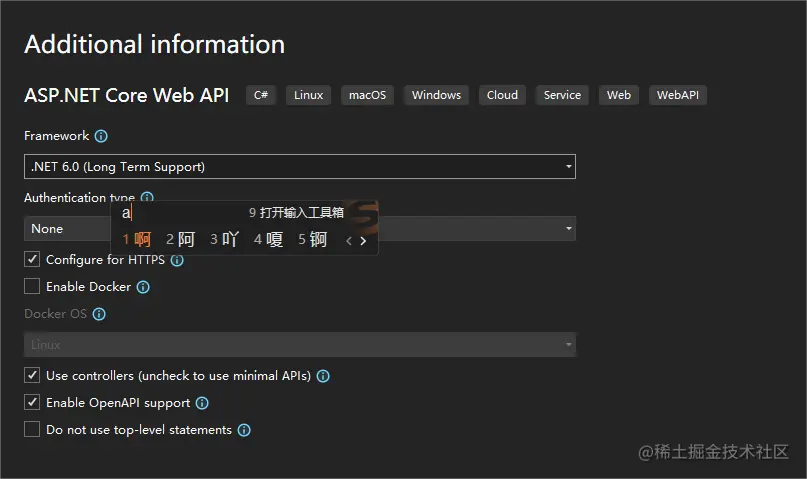Click the info icon next to Framework

(101, 136)
